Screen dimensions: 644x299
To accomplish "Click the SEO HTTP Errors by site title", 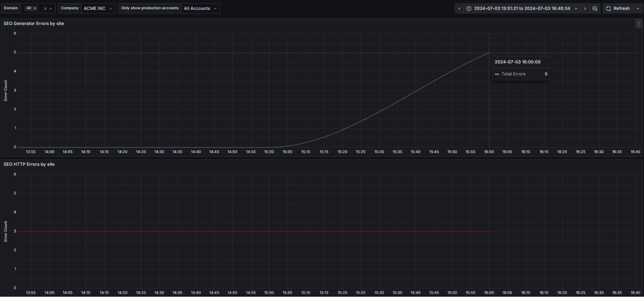I will pos(29,164).
